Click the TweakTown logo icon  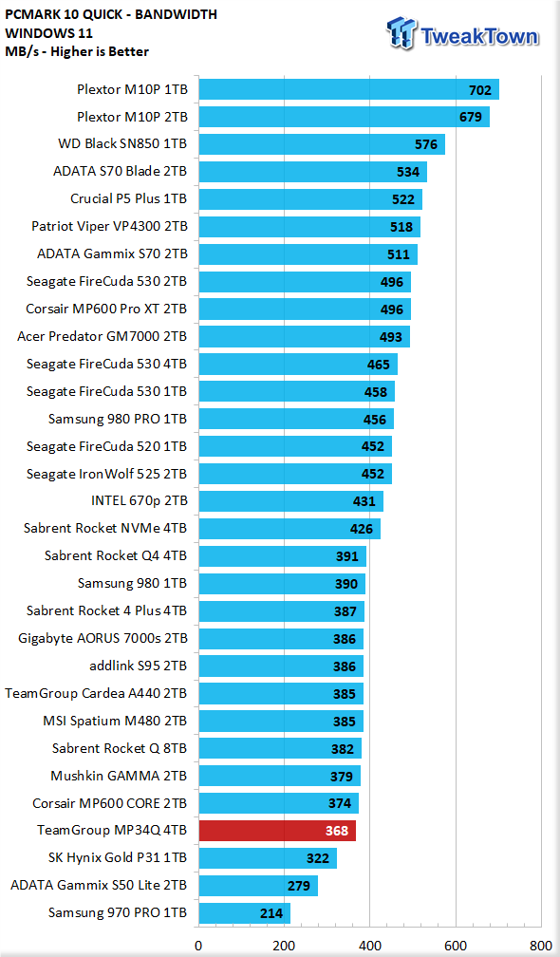(402, 33)
